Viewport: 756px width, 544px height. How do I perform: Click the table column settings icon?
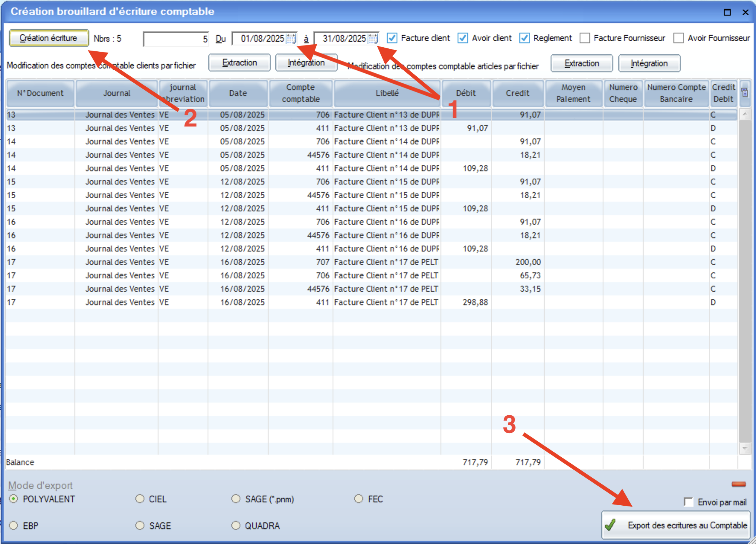click(x=744, y=92)
